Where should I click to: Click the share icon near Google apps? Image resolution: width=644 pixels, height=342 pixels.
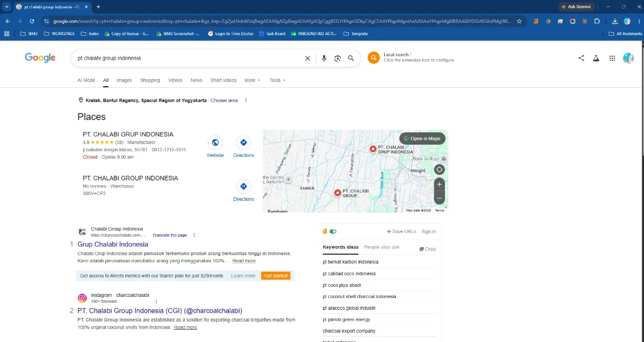tap(581, 58)
